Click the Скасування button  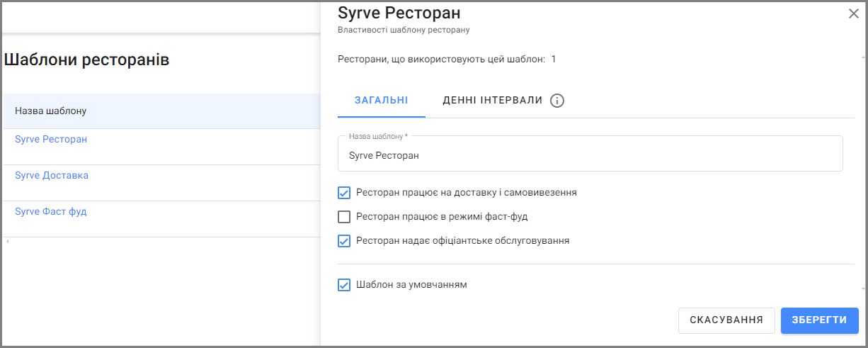tap(726, 320)
